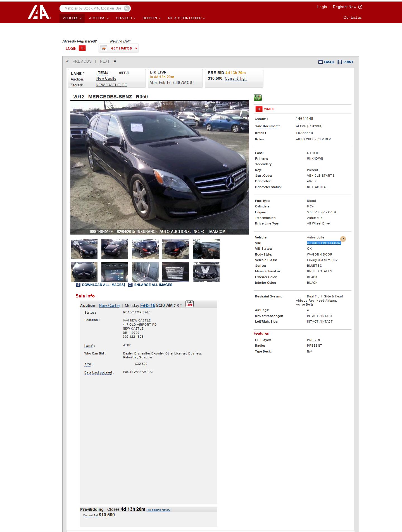Select the front-left view thumbnail
402x532 pixels.
(84, 249)
